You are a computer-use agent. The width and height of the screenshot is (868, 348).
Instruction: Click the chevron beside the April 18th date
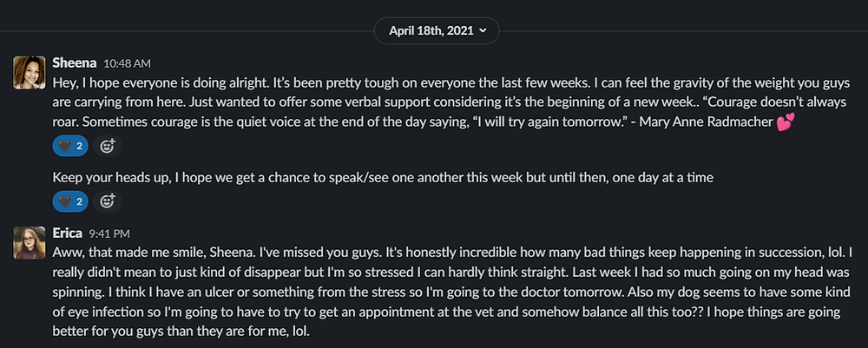coord(483,30)
